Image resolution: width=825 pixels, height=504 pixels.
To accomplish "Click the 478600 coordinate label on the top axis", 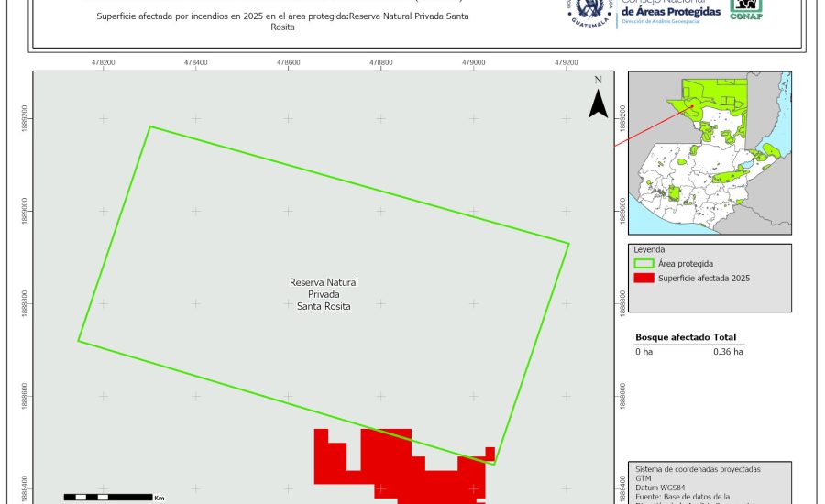I will click(x=288, y=62).
